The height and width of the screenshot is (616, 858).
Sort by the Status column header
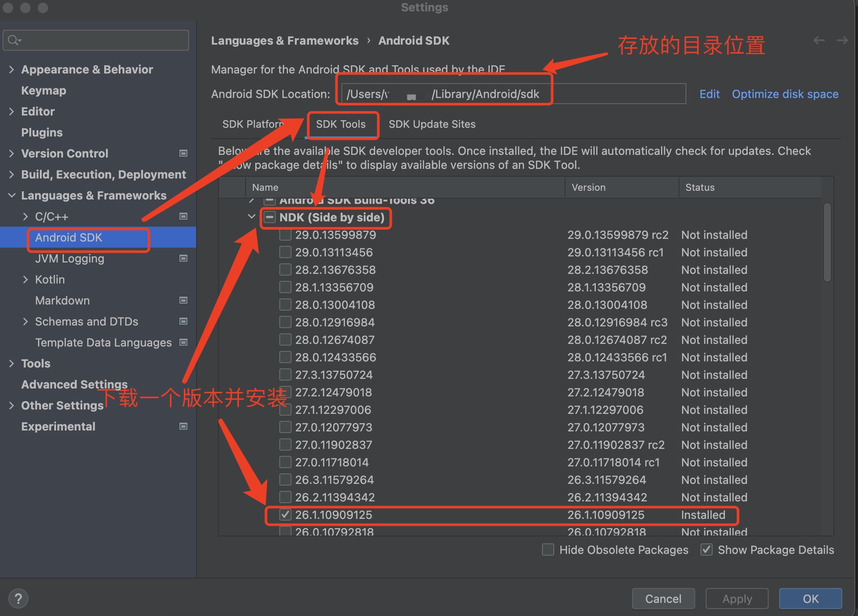click(x=750, y=187)
